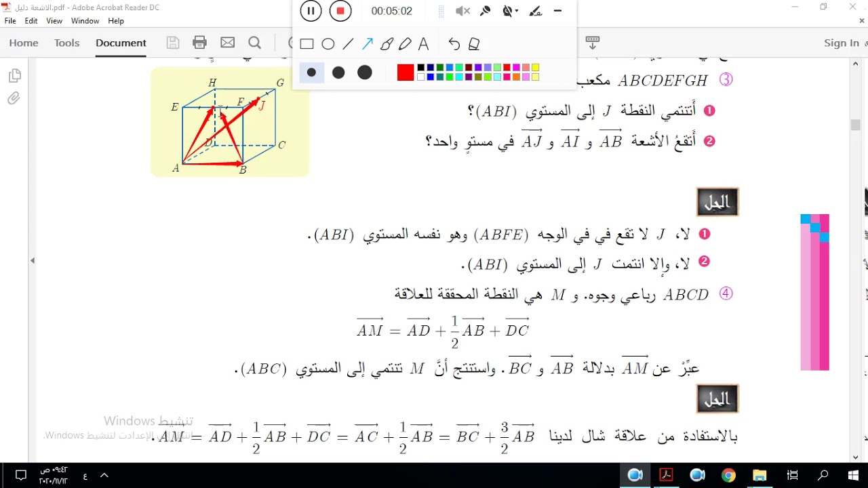Switch to the Tools tab
The image size is (868, 488).
point(67,43)
